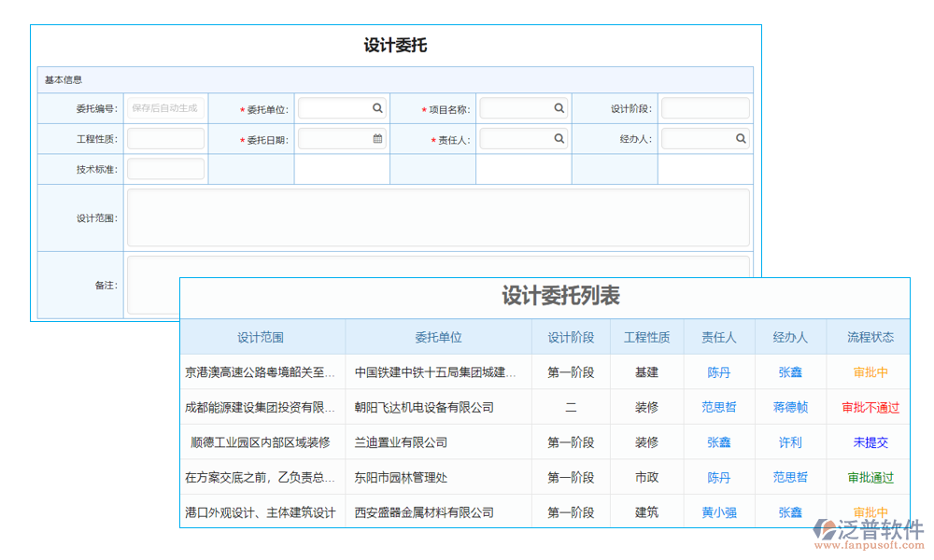Open the 责任人 search lookup icon

pos(559,138)
